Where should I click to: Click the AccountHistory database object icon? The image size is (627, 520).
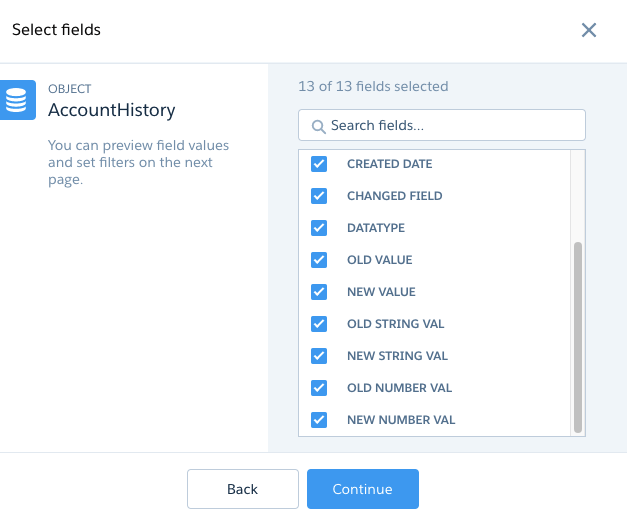tap(18, 100)
